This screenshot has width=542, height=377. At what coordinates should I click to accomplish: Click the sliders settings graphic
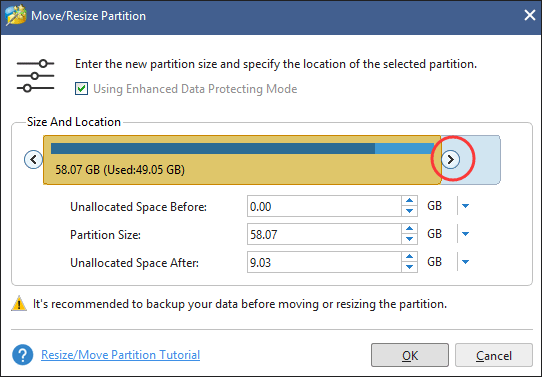[35, 76]
